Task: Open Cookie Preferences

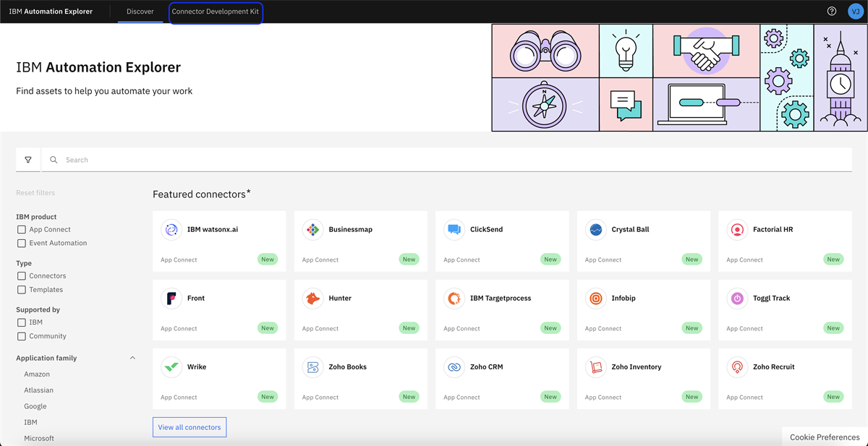Action: tap(825, 437)
